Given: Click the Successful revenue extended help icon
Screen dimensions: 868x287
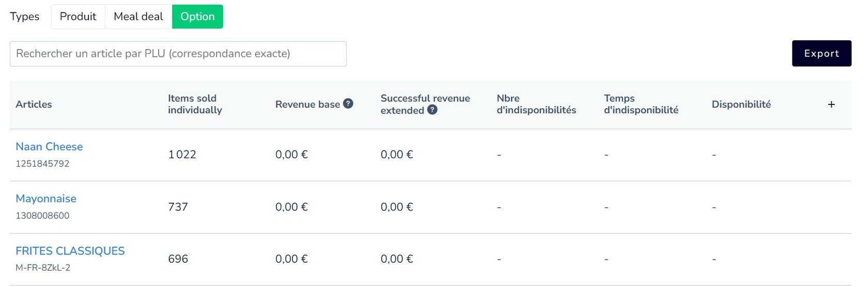Looking at the screenshot, I should click(432, 110).
